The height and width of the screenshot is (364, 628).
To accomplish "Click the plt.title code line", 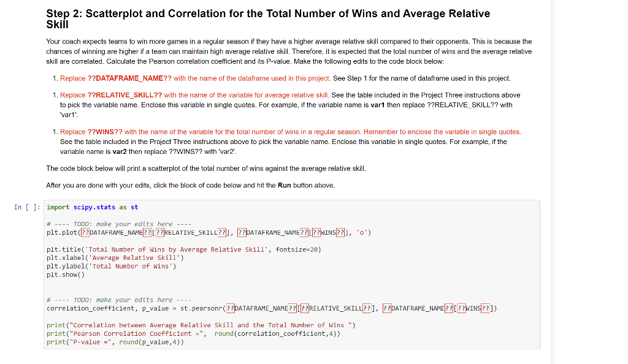I will pyautogui.click(x=184, y=249).
